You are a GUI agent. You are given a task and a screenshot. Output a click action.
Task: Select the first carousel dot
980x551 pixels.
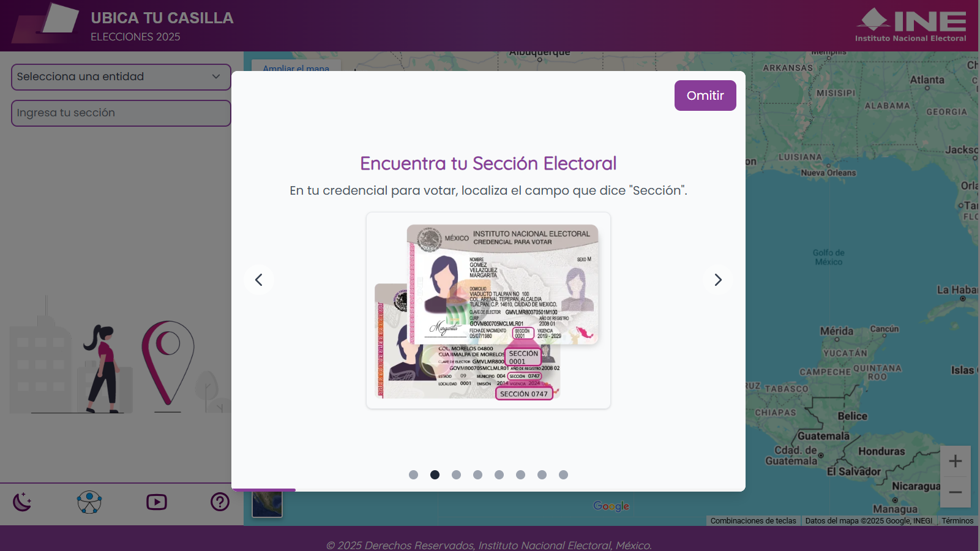pos(413,474)
